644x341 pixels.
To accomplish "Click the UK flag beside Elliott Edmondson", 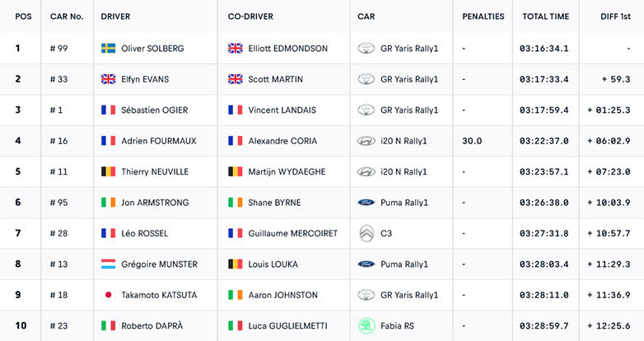I will click(x=236, y=49).
